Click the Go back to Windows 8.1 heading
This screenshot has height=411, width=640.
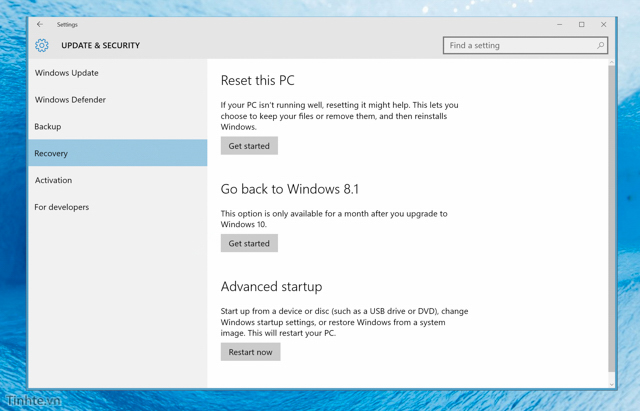point(290,189)
